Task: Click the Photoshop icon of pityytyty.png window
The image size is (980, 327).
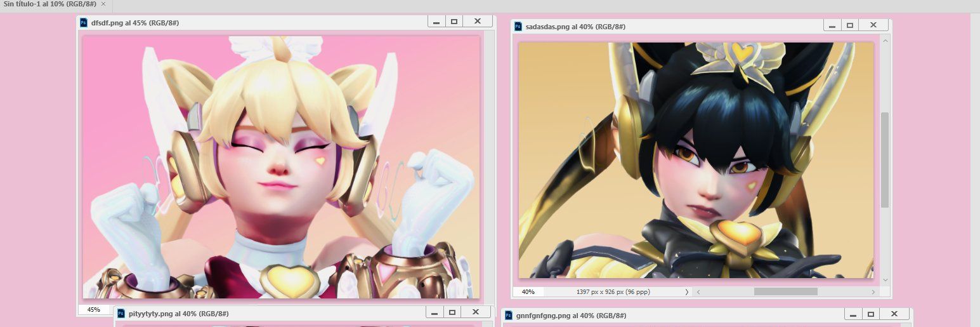Action: click(121, 314)
